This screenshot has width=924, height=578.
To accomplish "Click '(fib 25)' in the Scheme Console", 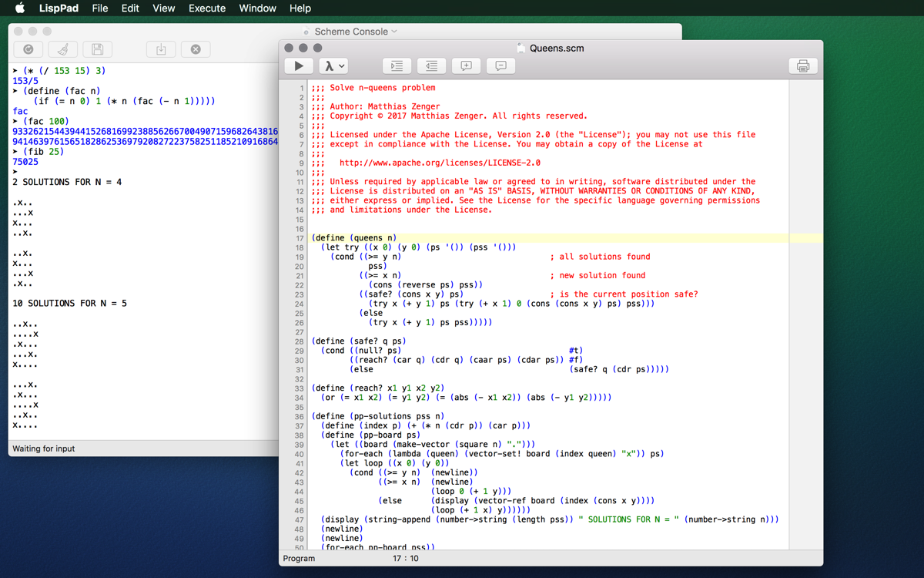I will (x=43, y=152).
